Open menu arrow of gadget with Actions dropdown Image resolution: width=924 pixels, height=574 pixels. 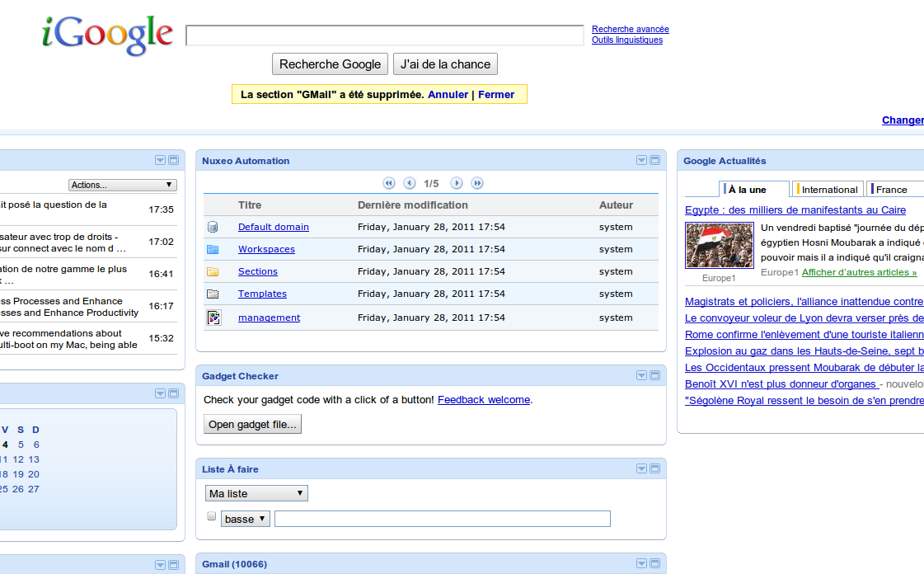pyautogui.click(x=160, y=160)
